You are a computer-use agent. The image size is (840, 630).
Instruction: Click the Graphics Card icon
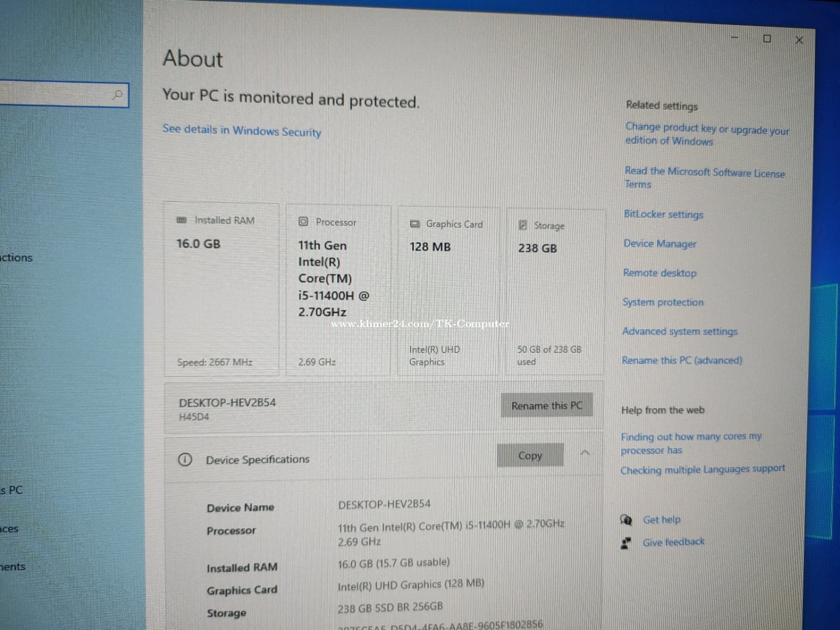(x=414, y=224)
